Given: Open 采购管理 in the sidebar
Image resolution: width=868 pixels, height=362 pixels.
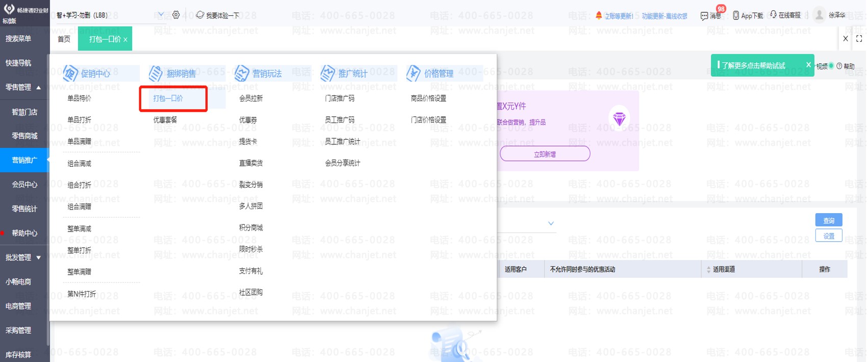Looking at the screenshot, I should (x=18, y=330).
